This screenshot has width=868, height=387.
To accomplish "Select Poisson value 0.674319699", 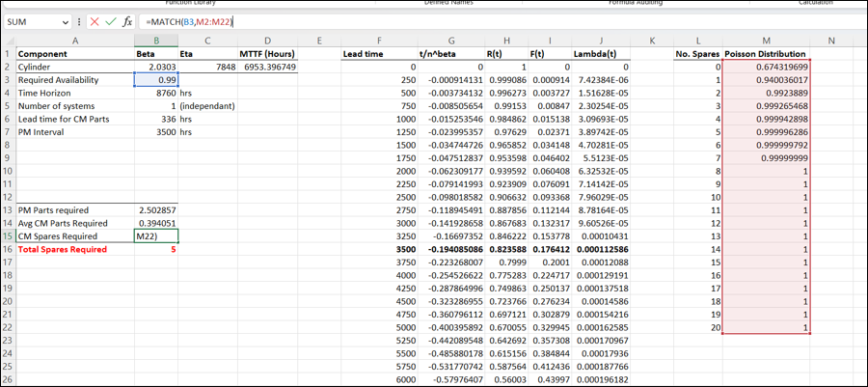I will click(766, 67).
